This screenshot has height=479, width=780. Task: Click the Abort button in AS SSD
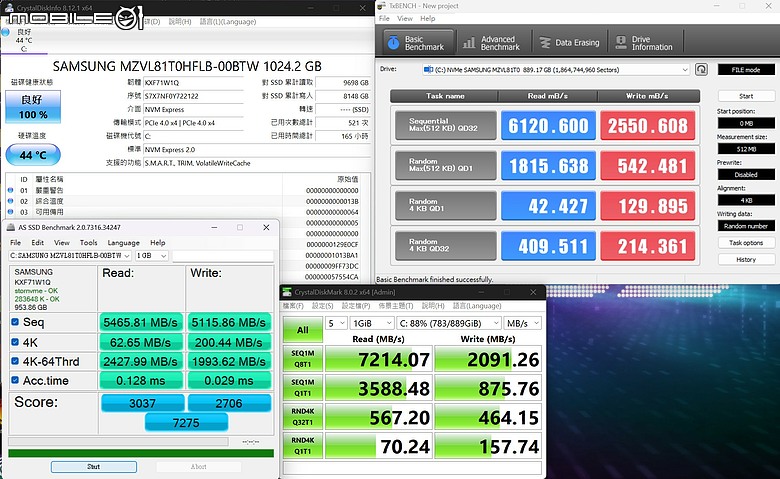(198, 467)
